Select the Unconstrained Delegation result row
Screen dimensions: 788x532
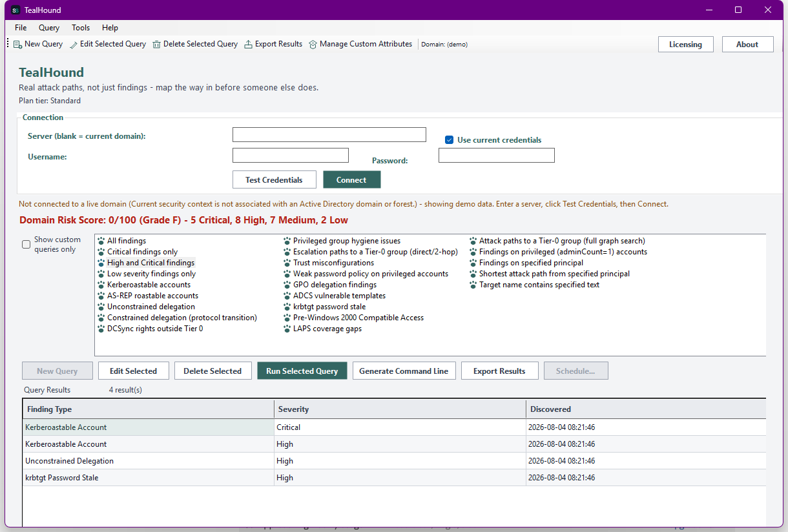(394, 461)
